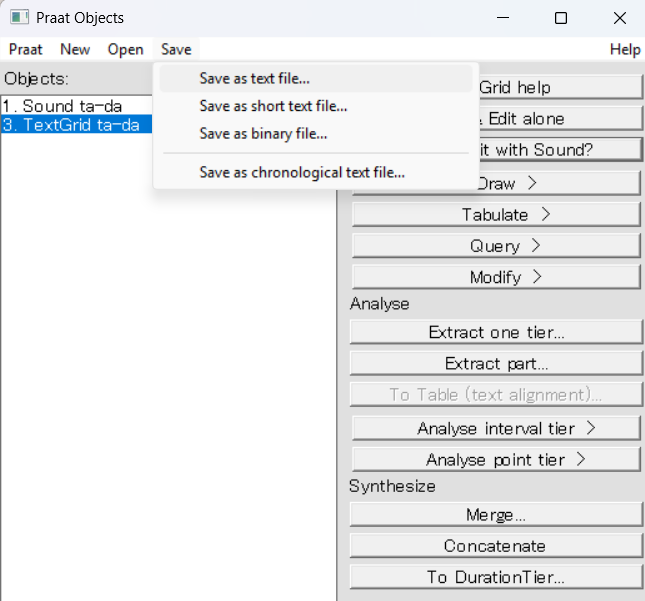Click the Extract part... button
Image resolution: width=645 pixels, height=601 pixels.
pyautogui.click(x=496, y=364)
